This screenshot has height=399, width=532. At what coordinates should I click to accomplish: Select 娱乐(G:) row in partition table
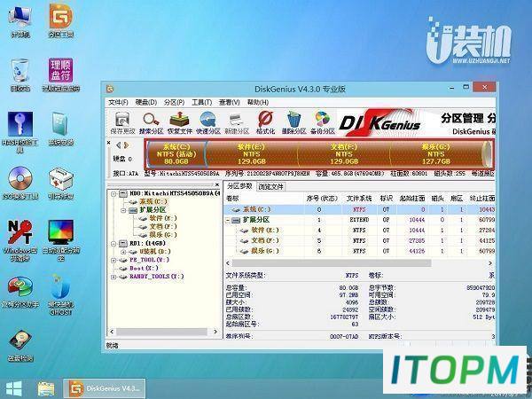pyautogui.click(x=359, y=252)
